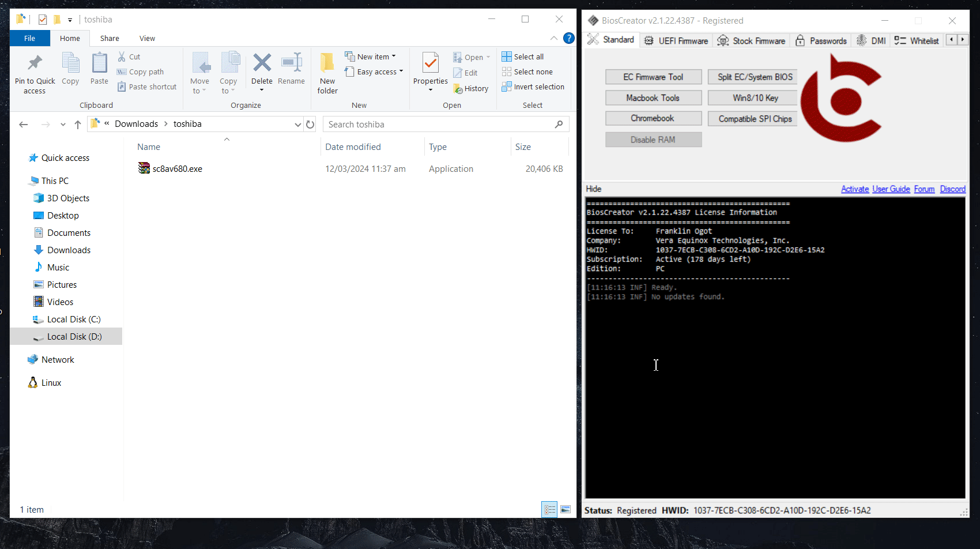Image resolution: width=980 pixels, height=549 pixels.
Task: Click Downloads in address bar breadcrumb
Action: pyautogui.click(x=136, y=124)
